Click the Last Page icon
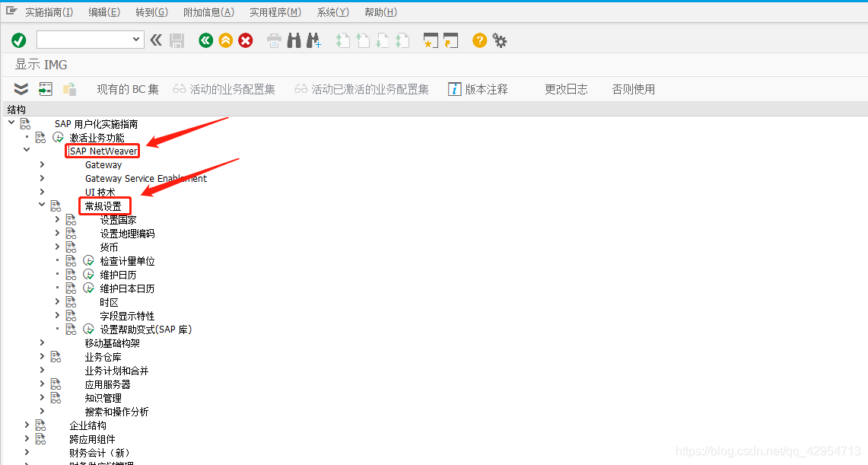Viewport: 868px width, 465px height. point(402,40)
